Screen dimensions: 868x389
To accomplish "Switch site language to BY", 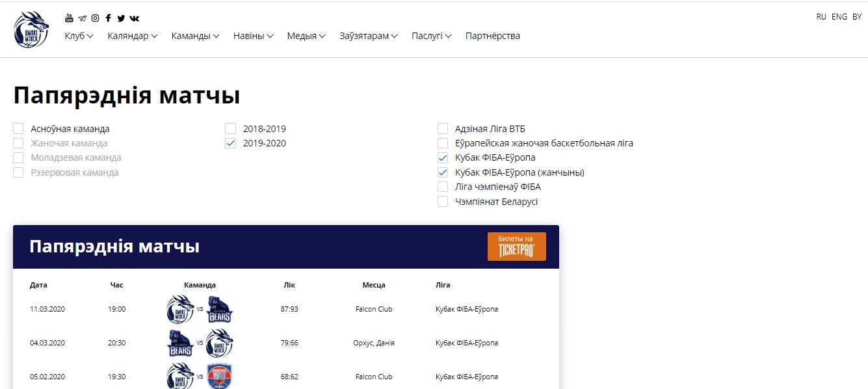I will coord(857,17).
